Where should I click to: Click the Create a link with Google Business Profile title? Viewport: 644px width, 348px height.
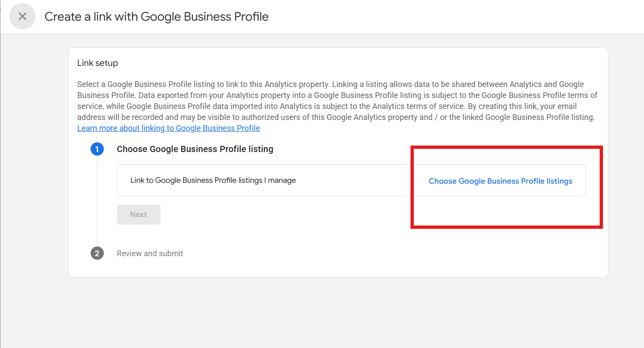(157, 17)
